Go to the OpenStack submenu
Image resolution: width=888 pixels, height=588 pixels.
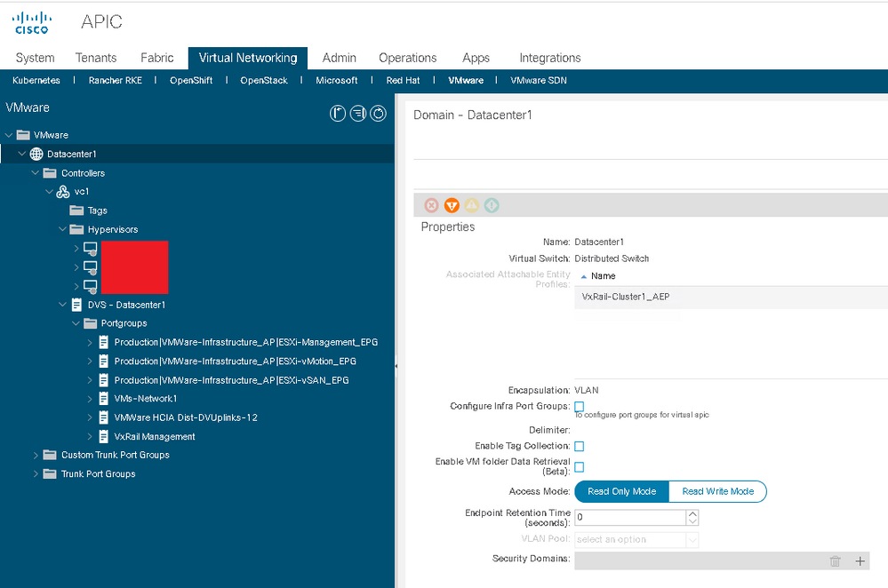click(264, 80)
